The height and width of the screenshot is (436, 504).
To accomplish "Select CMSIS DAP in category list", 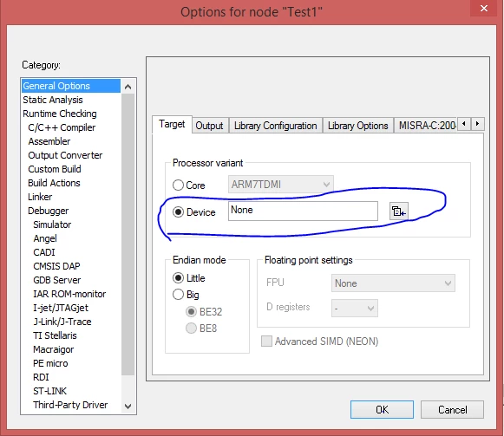I will click(x=56, y=266).
